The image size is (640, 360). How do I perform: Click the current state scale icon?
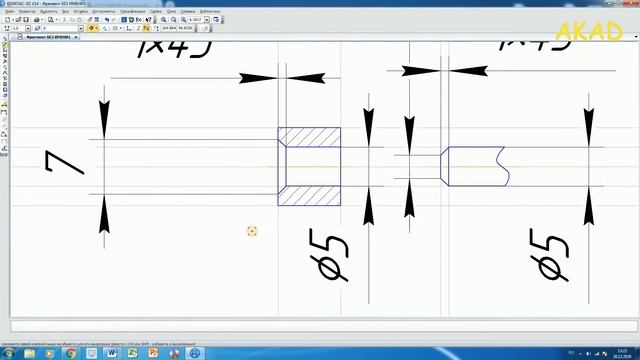tap(7, 28)
